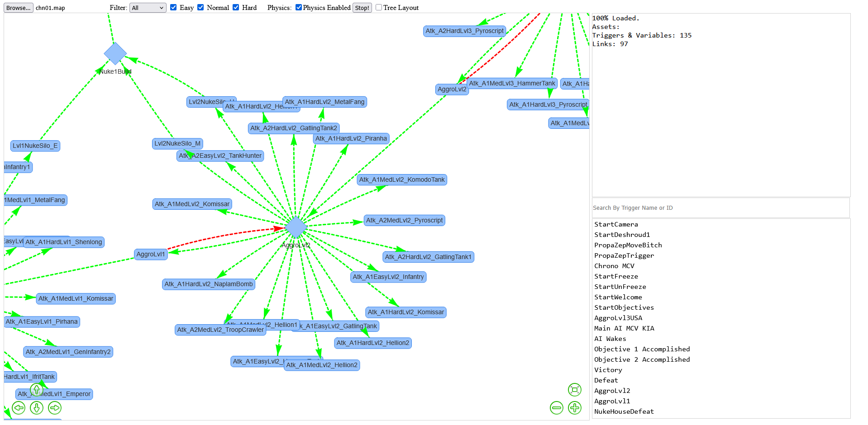
Task: Select the AggroLvl2 diamond node
Action: (296, 227)
